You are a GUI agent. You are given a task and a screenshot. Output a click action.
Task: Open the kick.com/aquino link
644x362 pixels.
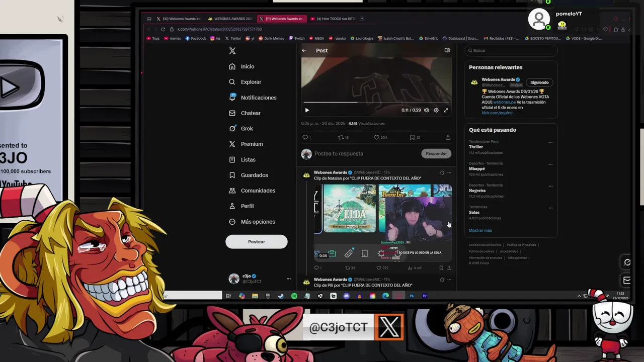(x=497, y=113)
